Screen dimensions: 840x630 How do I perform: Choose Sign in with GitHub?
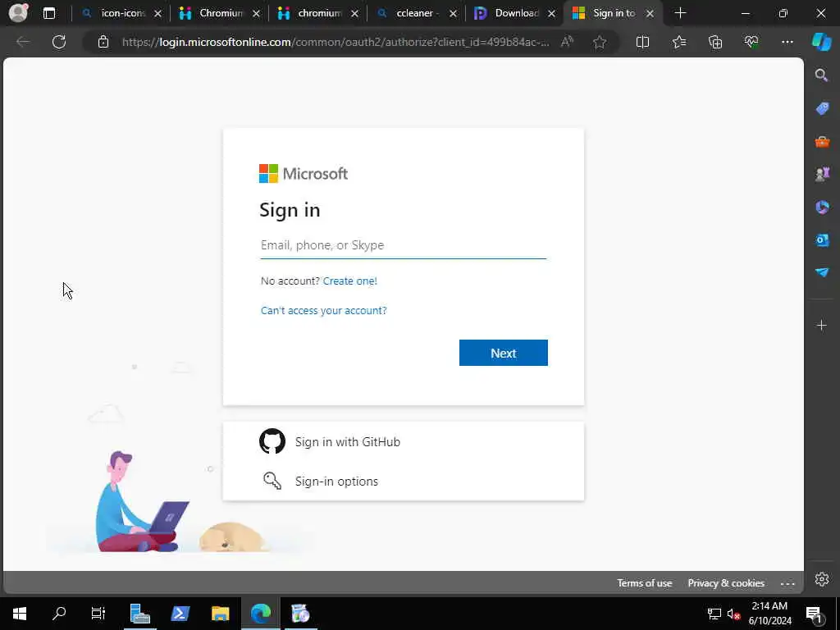click(x=403, y=441)
